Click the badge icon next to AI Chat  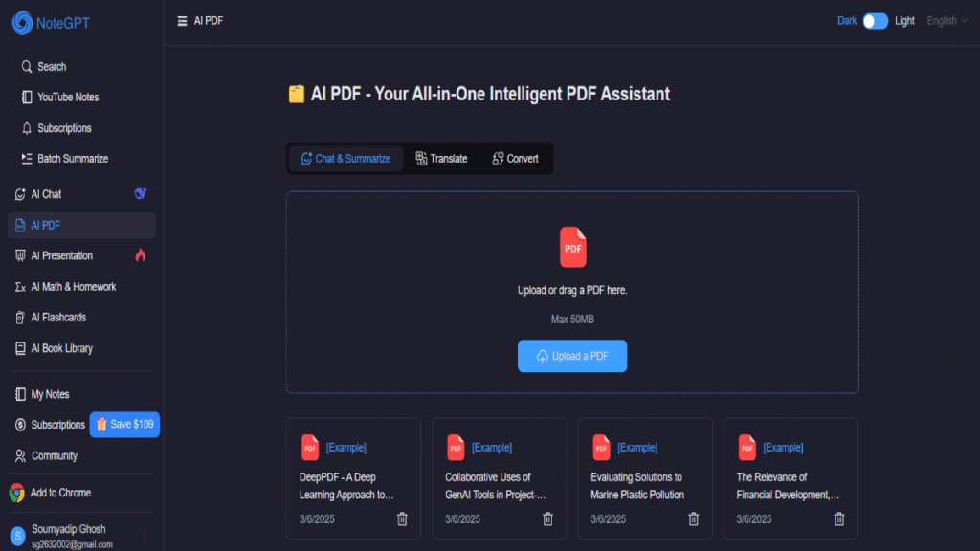coord(141,193)
